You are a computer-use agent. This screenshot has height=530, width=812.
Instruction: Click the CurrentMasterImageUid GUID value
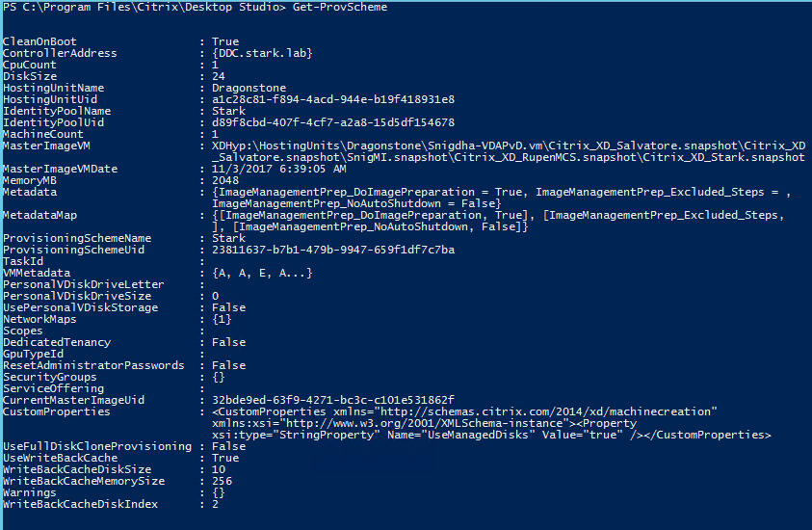point(333,400)
